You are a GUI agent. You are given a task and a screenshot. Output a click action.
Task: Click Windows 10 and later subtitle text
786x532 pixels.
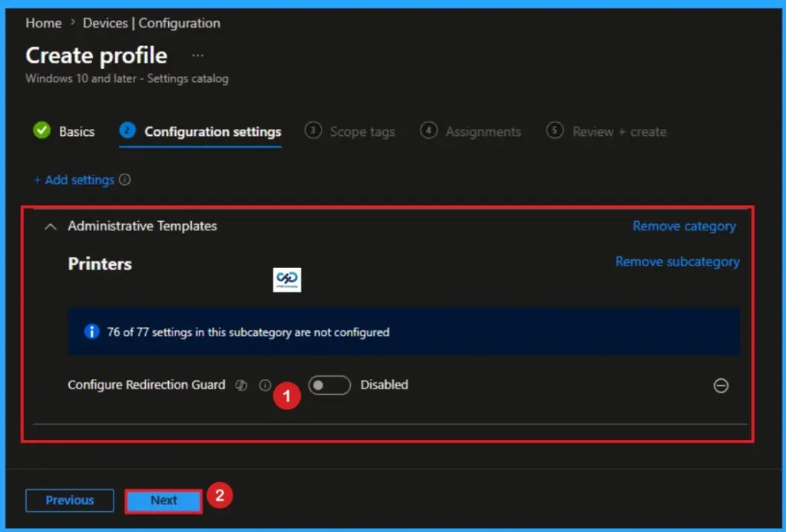(127, 79)
